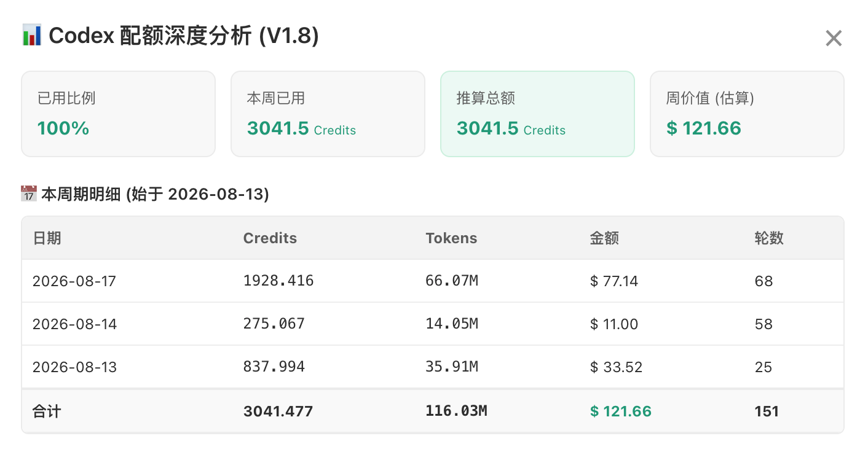The height and width of the screenshot is (452, 868).
Task: Click the 35.91M tokens value
Action: coord(452,367)
